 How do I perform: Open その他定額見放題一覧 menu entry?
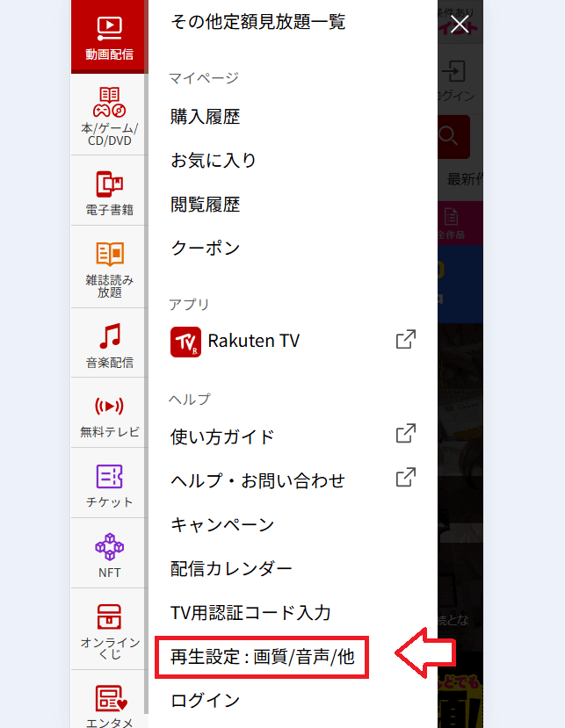(257, 22)
